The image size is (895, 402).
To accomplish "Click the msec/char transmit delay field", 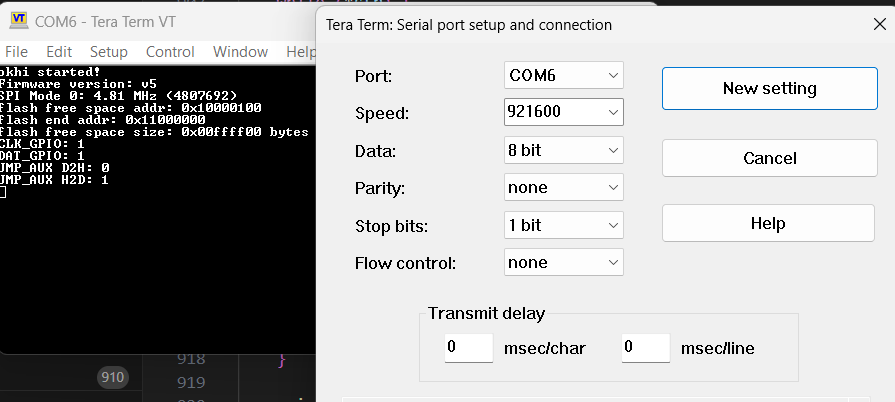I will [469, 348].
